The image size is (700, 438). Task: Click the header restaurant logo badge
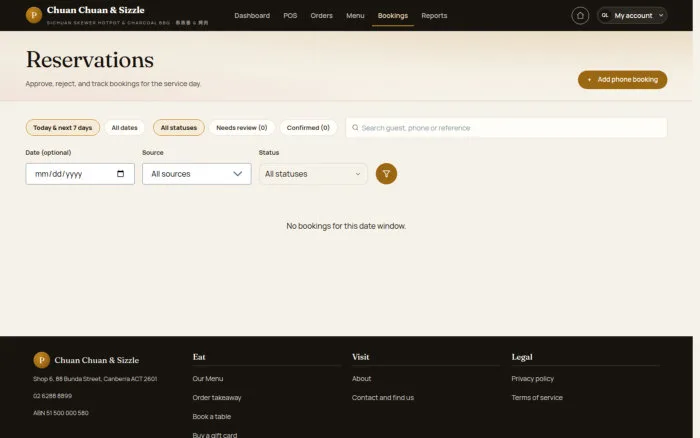[x=34, y=15]
